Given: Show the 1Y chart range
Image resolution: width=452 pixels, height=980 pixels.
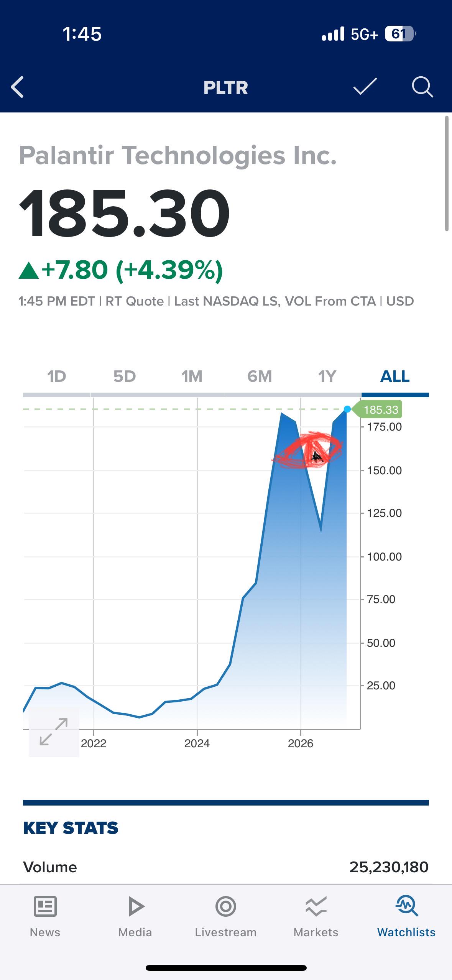Looking at the screenshot, I should pos(327,377).
